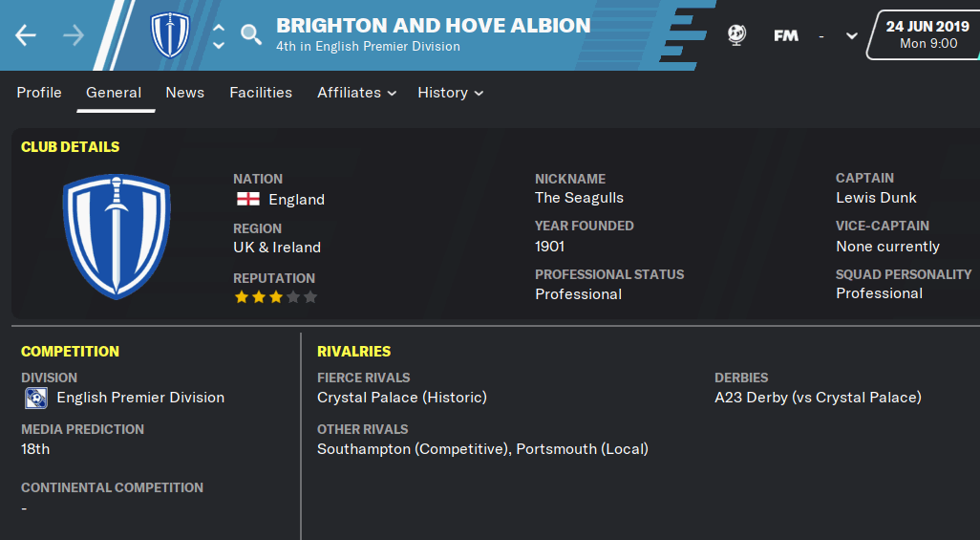The image size is (980, 540).
Task: Open the Facilities tab
Action: pyautogui.click(x=261, y=93)
